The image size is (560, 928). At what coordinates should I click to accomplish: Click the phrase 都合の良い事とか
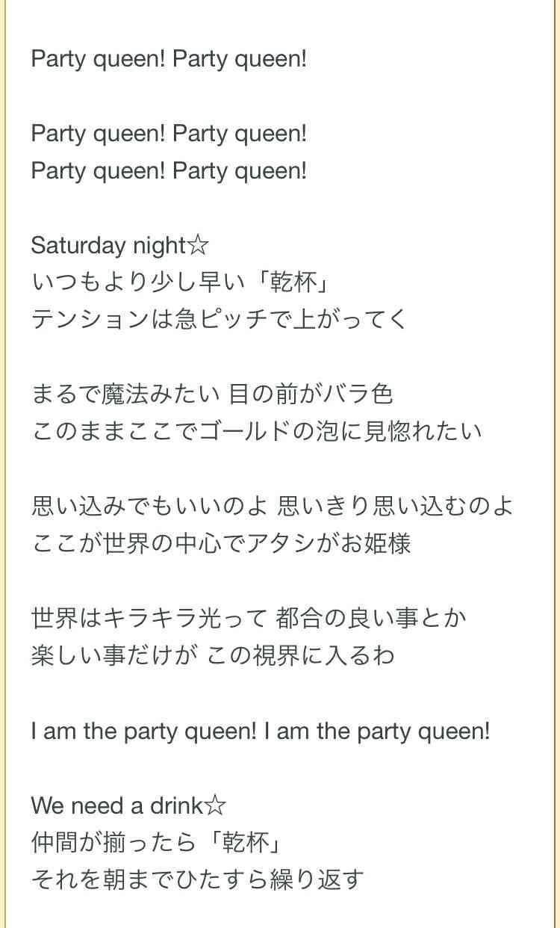tap(371, 618)
